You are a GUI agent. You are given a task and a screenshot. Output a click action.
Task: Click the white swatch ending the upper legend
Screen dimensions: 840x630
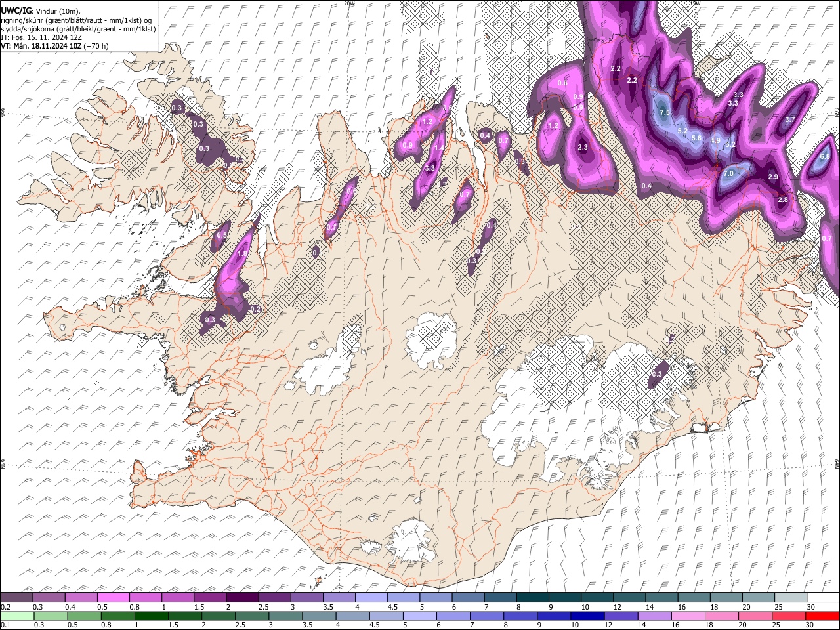point(823,597)
